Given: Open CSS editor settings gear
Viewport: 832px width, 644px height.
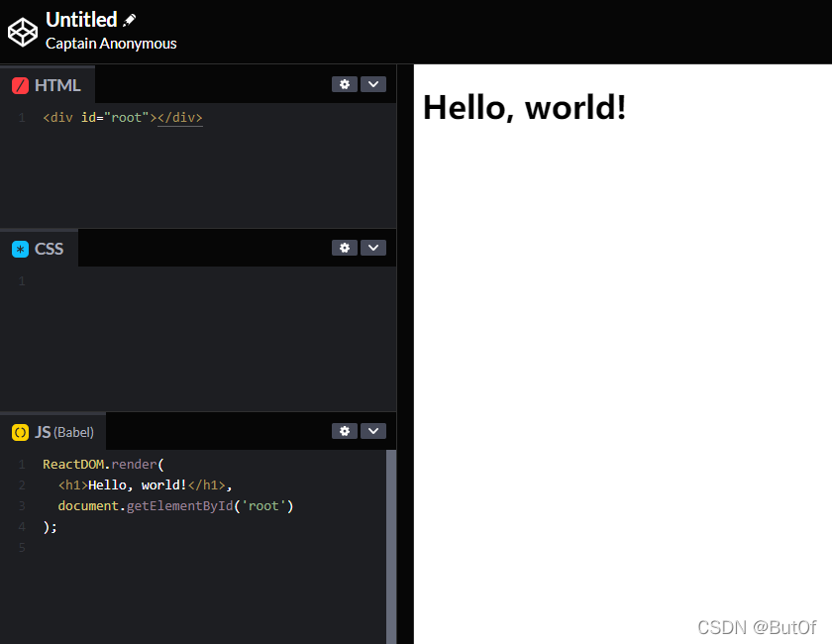Looking at the screenshot, I should point(345,248).
